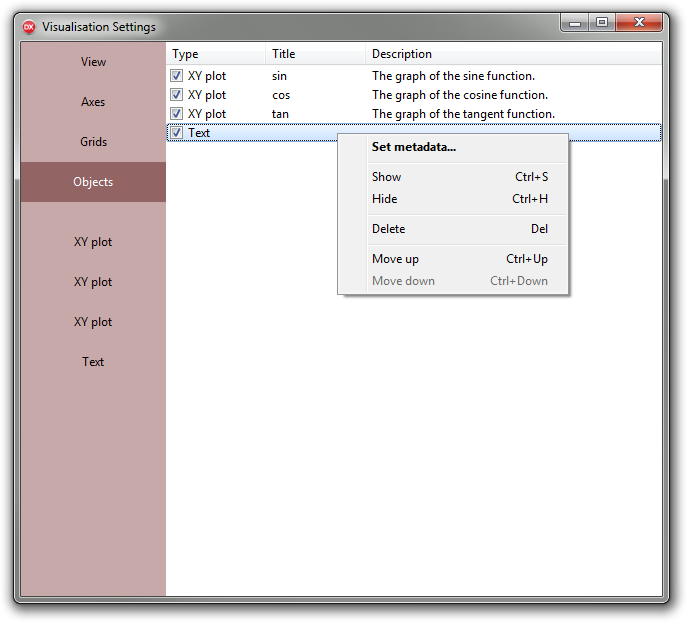
Task: Select Move up in the context menu
Action: pos(396,259)
